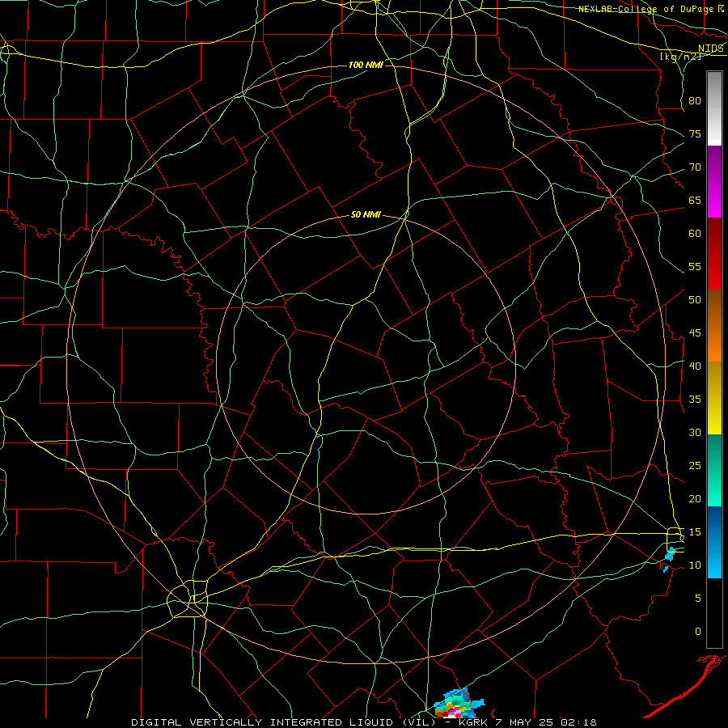728x728 pixels.
Task: Click the 20 value on the color scale
Action: (x=695, y=498)
